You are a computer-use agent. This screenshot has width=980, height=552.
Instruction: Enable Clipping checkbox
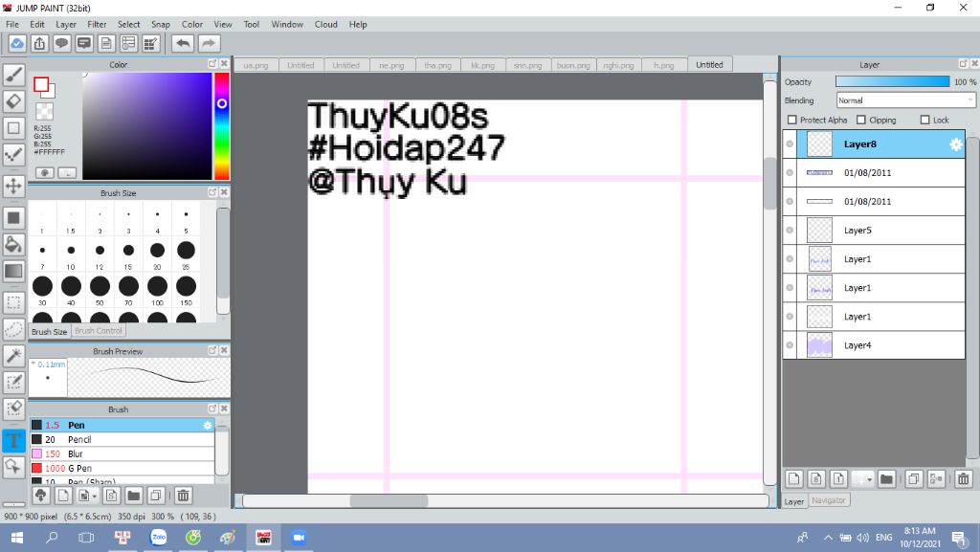click(x=861, y=120)
